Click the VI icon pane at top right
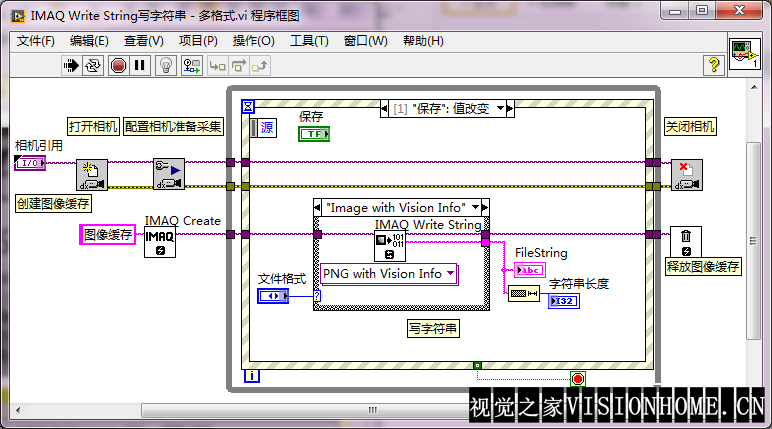 click(x=744, y=54)
